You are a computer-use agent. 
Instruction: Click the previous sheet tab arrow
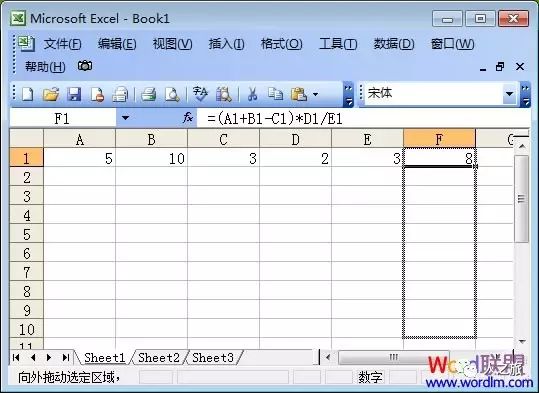[x=33, y=358]
